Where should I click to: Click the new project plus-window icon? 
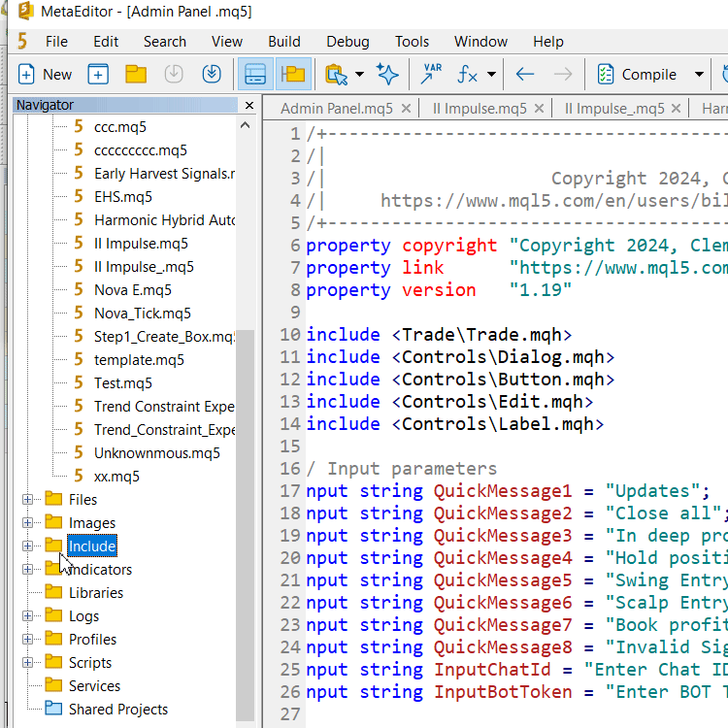pos(98,75)
